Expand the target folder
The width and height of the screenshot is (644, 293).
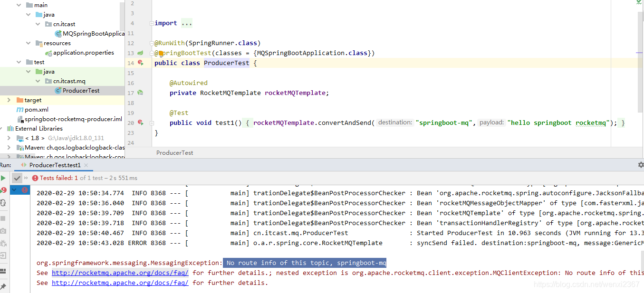pos(8,100)
